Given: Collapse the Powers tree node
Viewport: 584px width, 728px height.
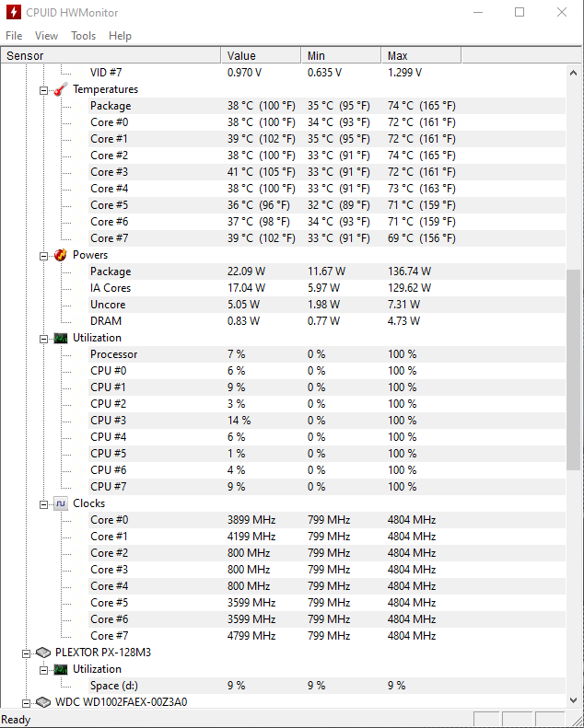Looking at the screenshot, I should (x=43, y=256).
